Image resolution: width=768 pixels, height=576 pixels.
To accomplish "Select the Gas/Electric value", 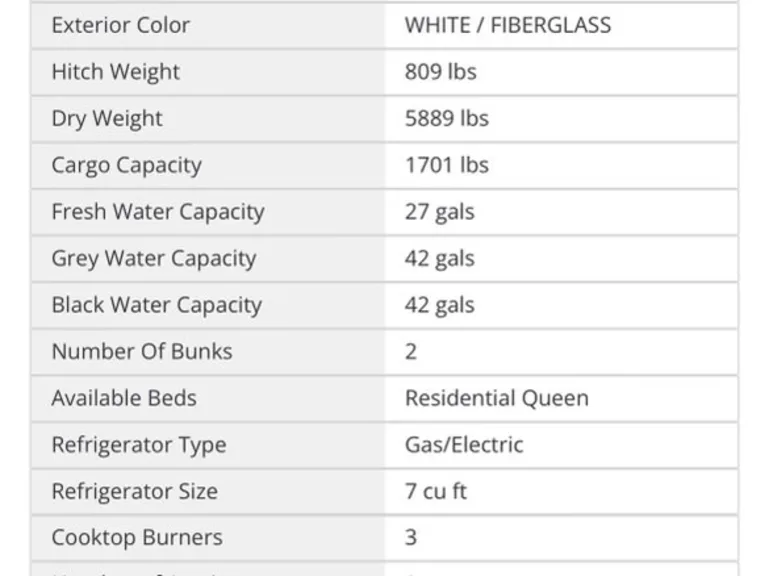I will 464,445.
